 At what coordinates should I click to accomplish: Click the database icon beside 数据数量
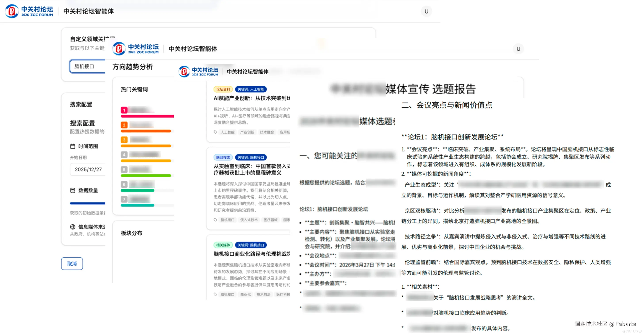[72, 190]
